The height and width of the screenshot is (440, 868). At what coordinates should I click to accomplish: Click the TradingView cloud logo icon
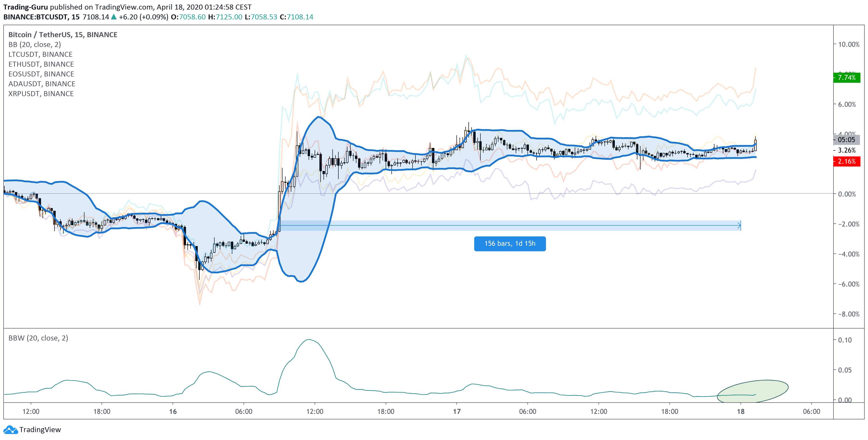click(x=11, y=429)
